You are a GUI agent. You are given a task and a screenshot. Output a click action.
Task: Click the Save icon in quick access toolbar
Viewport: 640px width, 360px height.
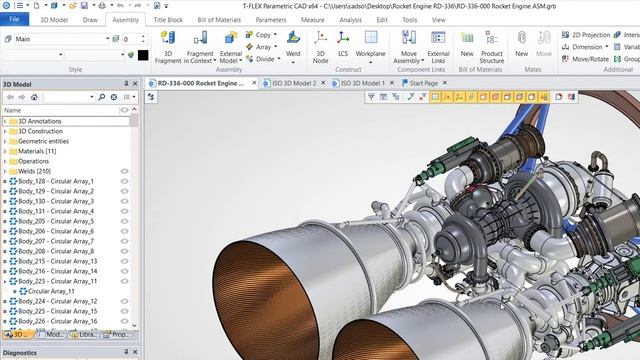[84, 6]
